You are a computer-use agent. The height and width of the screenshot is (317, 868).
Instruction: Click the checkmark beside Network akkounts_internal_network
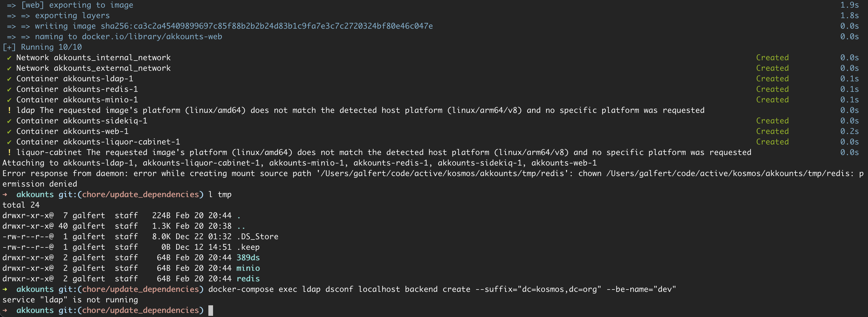tap(9, 58)
